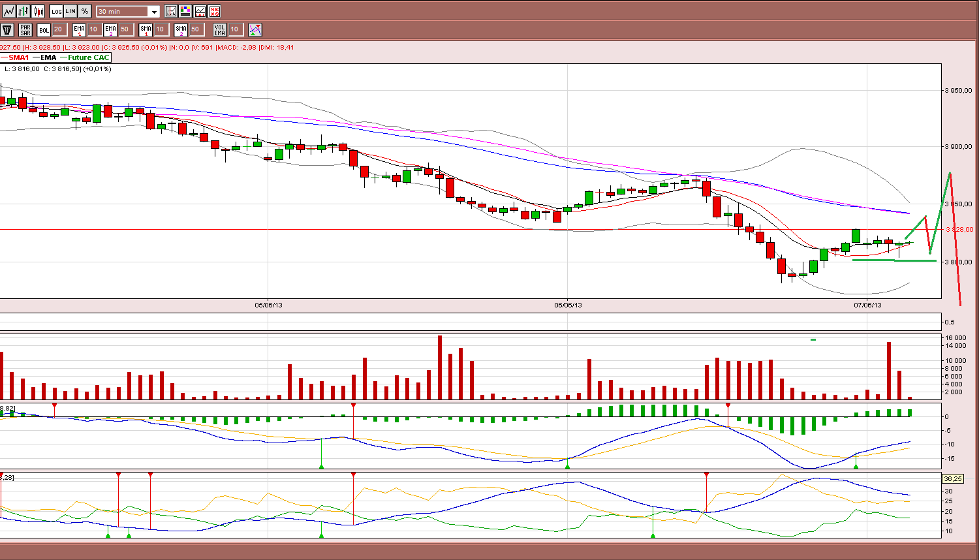Switch to line chart display

click(x=9, y=11)
